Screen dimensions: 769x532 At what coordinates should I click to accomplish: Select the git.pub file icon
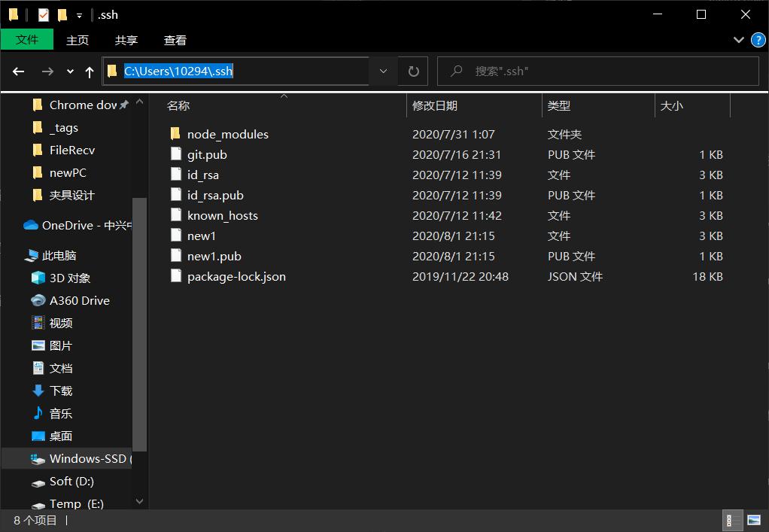[175, 154]
